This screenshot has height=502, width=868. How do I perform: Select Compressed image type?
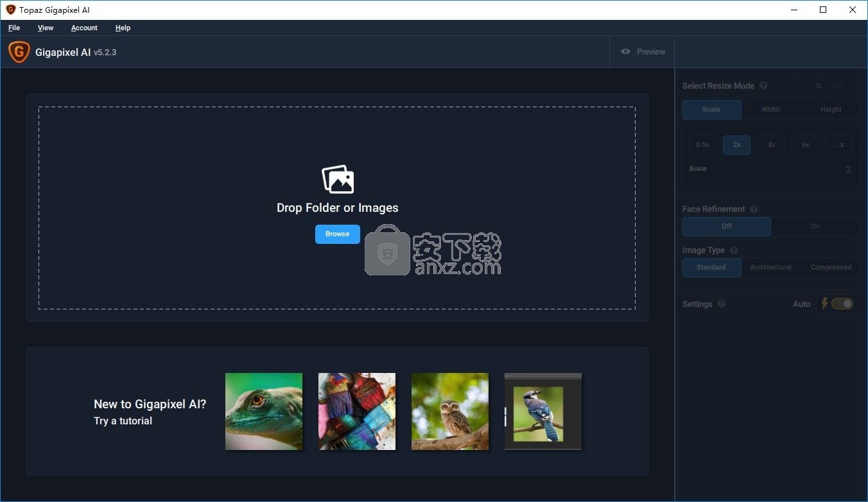831,267
